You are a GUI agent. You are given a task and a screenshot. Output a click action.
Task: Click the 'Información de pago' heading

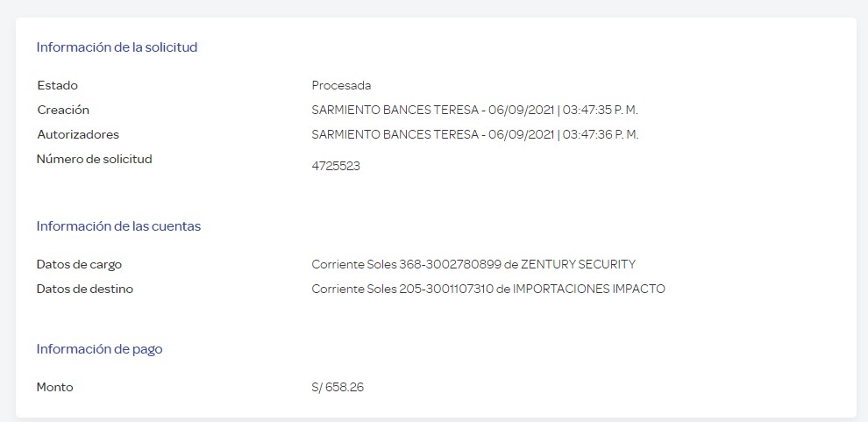[x=100, y=349]
